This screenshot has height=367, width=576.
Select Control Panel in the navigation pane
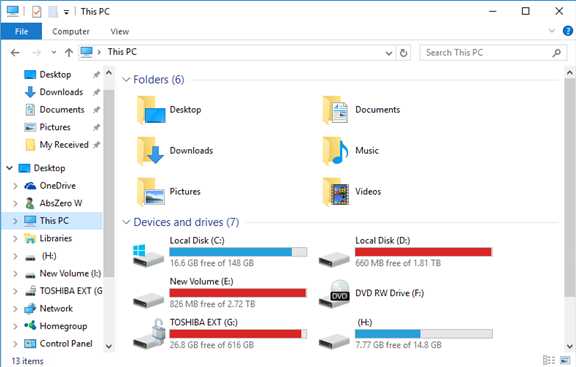point(66,343)
